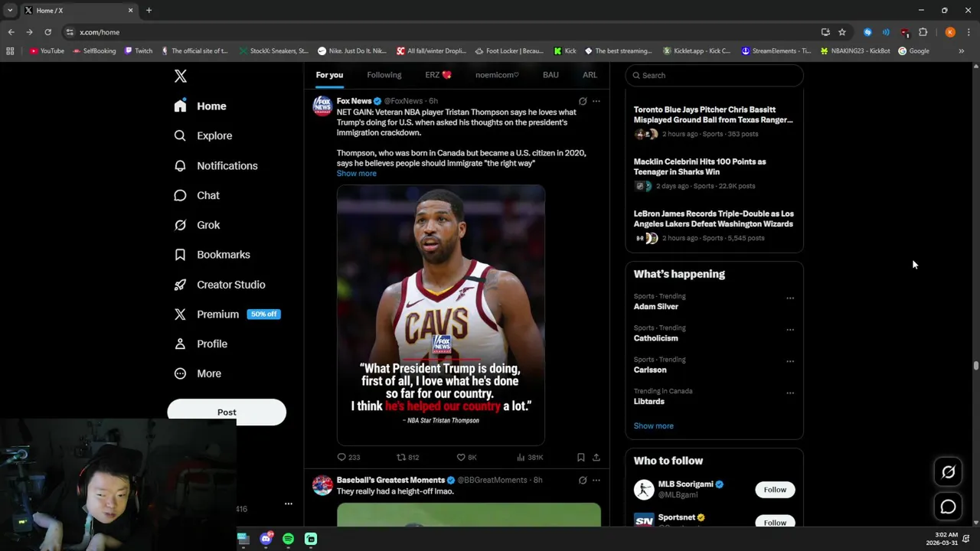Screen dimensions: 980x551
Task: Open Fox News profile avatar
Action: pyautogui.click(x=322, y=105)
